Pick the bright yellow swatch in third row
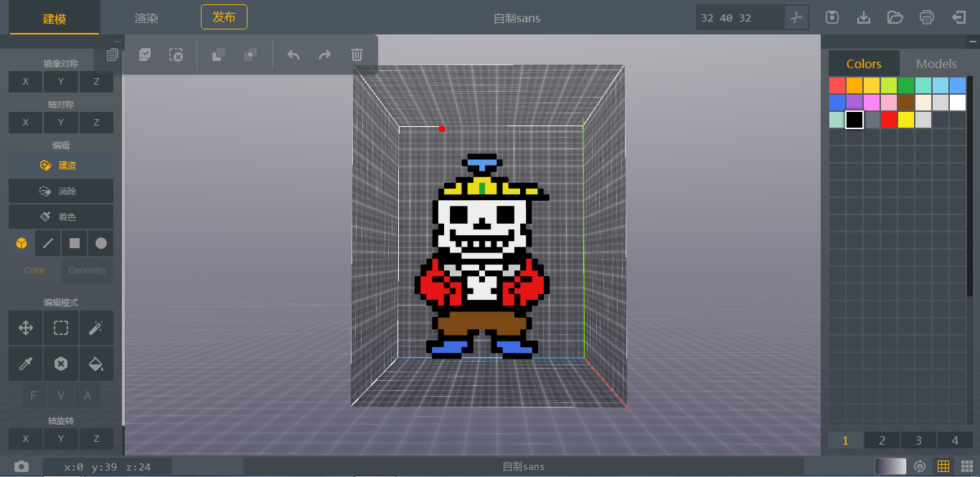This screenshot has height=477, width=980. tap(906, 120)
